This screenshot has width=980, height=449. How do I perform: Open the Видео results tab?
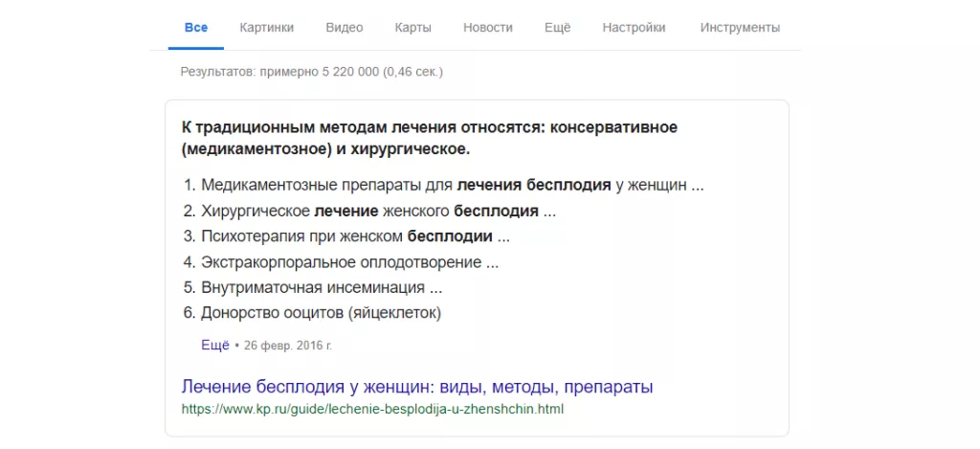tap(345, 28)
